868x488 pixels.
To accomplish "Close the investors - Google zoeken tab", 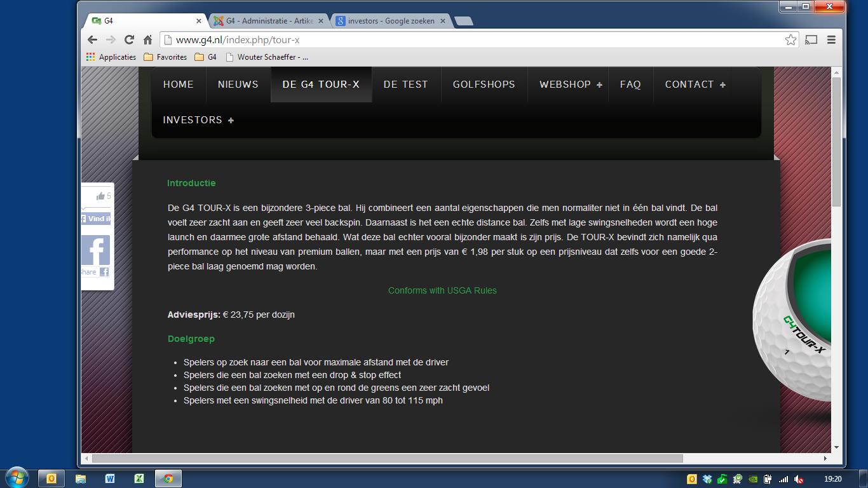I will [443, 21].
